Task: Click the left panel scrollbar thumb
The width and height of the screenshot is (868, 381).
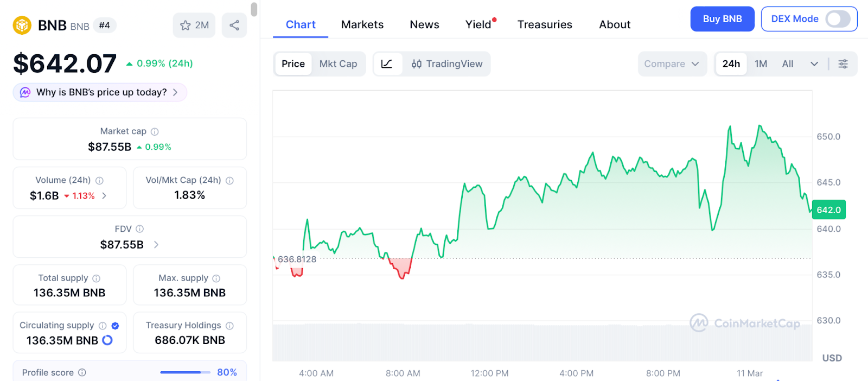Action: coord(254,9)
